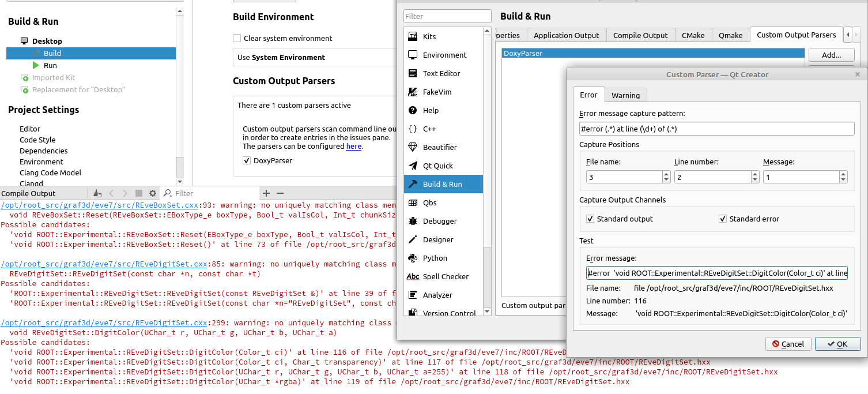Screen dimensions: 868x394
Task: Confirm the Custom Parser with OK
Action: tap(837, 344)
